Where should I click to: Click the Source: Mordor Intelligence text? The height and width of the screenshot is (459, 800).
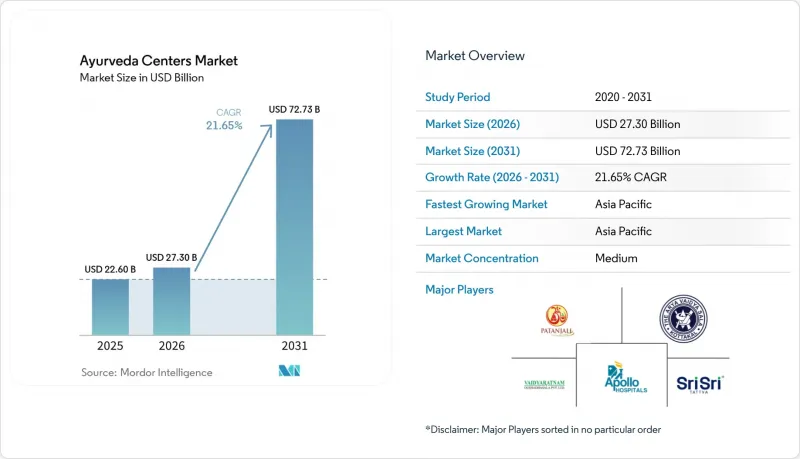[146, 372]
